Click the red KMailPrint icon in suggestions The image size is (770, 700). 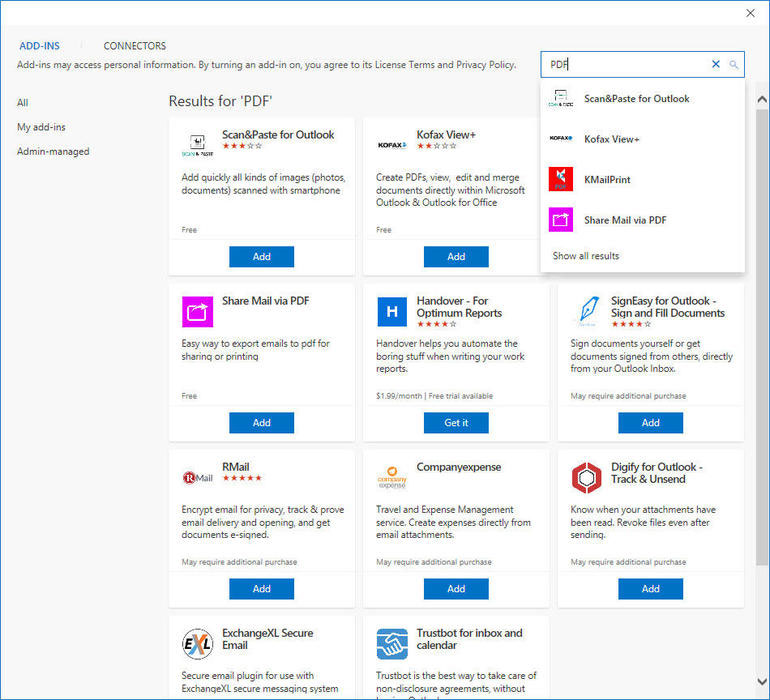coord(560,179)
